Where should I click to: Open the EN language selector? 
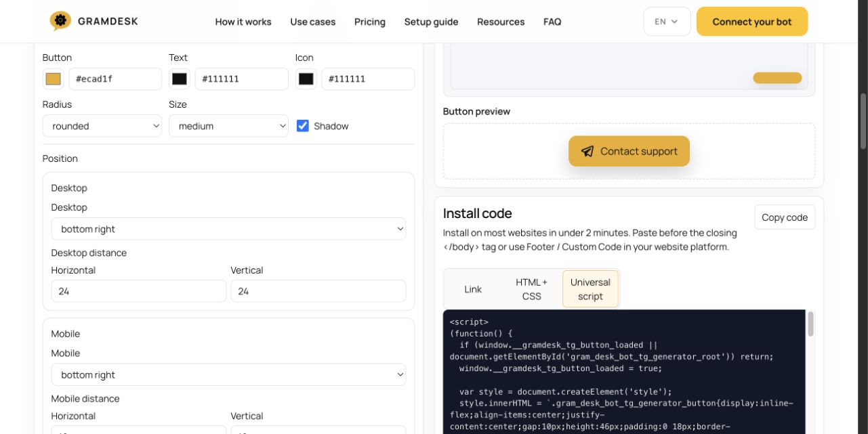point(667,22)
